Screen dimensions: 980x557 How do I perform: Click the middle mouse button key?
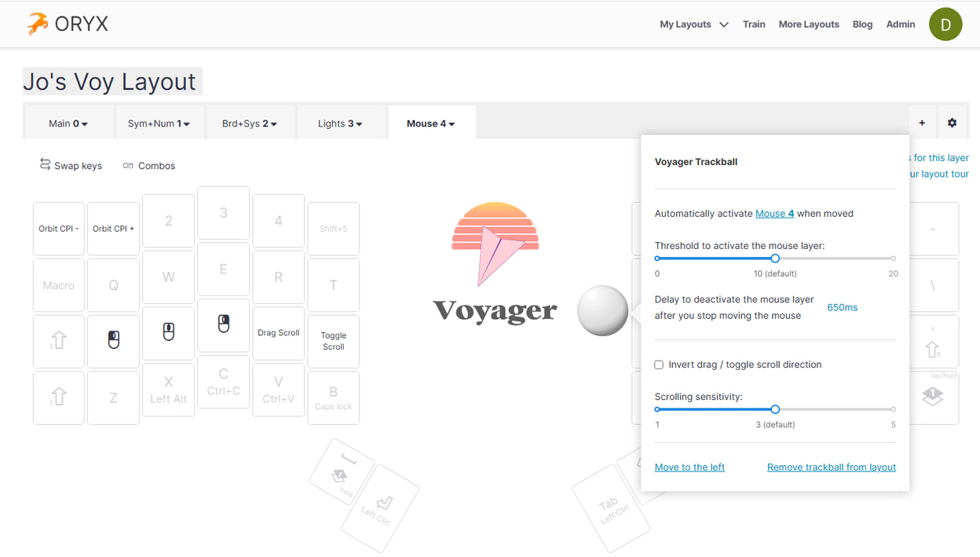[169, 332]
